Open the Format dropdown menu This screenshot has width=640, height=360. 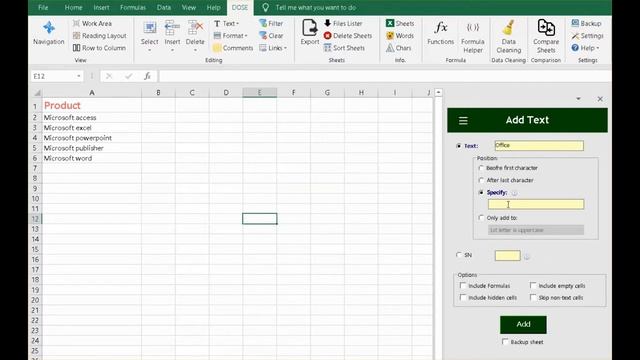[x=231, y=36]
